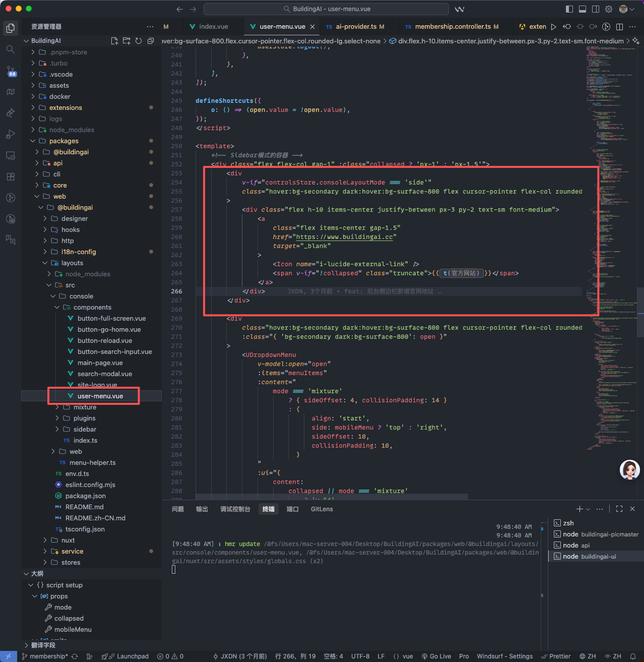The image size is (644, 662).
Task: Switch to the ai-provider.ts tab
Action: (x=356, y=27)
